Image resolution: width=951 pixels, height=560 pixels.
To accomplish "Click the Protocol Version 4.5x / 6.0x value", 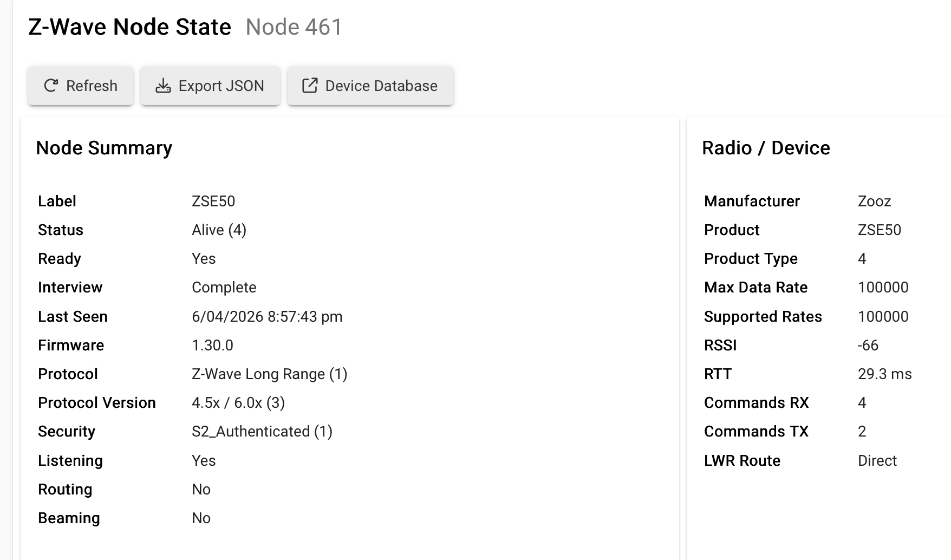I will tap(238, 403).
